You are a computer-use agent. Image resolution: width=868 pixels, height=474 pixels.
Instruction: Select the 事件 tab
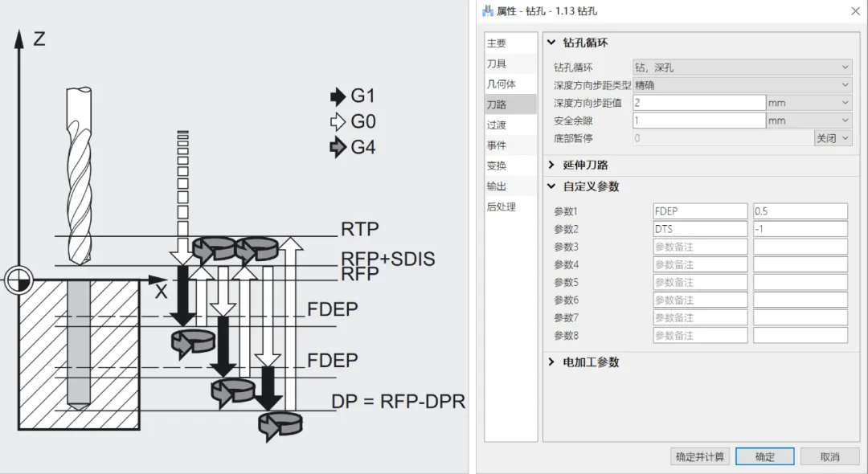click(x=510, y=145)
